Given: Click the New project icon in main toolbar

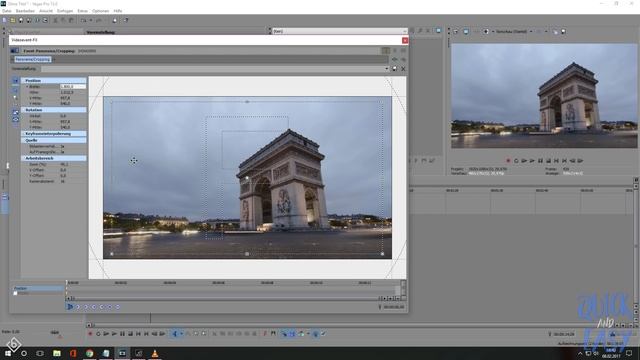Looking at the screenshot, I should point(4,20).
